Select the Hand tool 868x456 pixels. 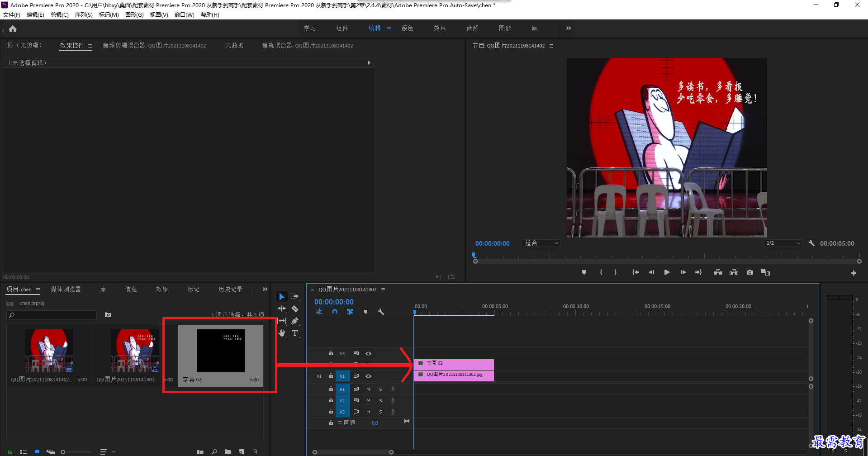[x=282, y=333]
